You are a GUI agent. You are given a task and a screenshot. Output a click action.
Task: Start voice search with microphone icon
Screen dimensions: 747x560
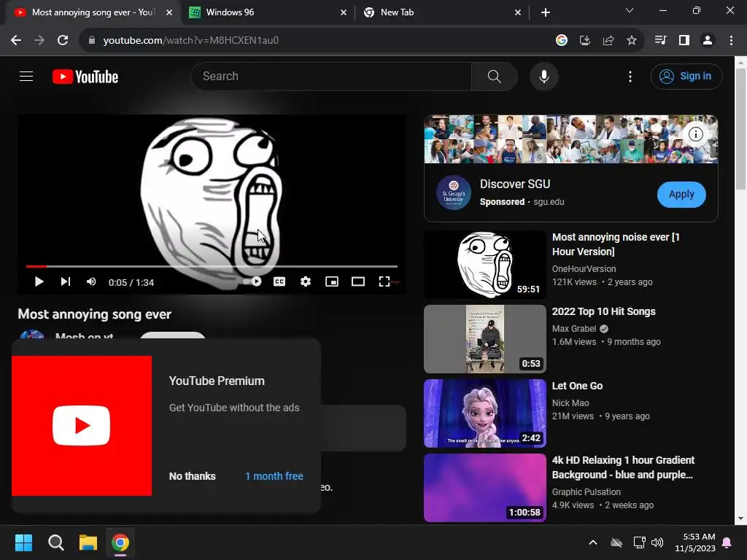pyautogui.click(x=543, y=76)
